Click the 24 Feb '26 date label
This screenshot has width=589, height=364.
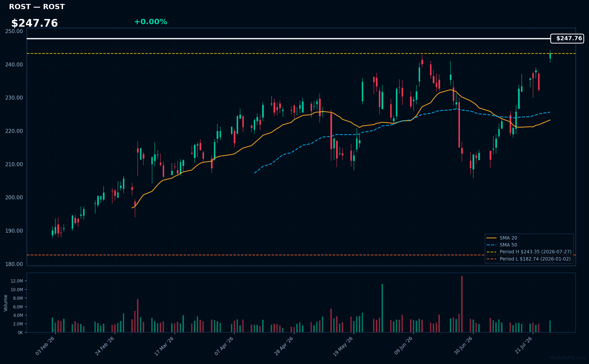[x=104, y=346]
